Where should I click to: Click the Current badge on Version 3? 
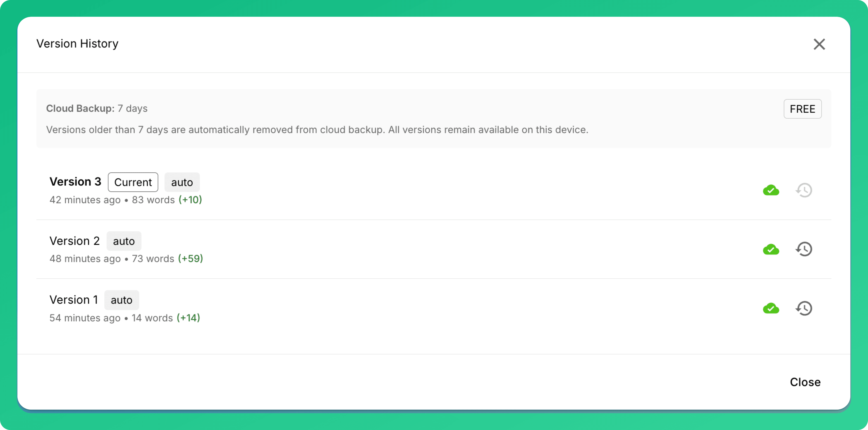pos(133,182)
